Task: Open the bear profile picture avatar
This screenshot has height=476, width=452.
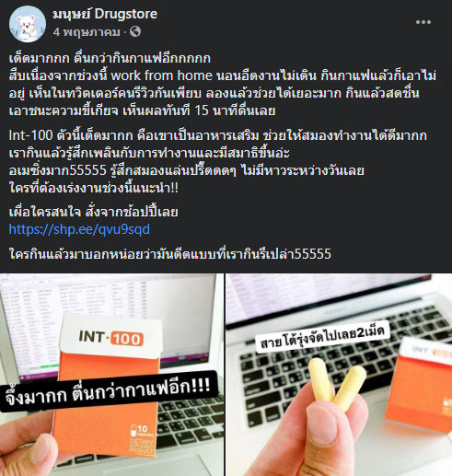Action: (28, 24)
